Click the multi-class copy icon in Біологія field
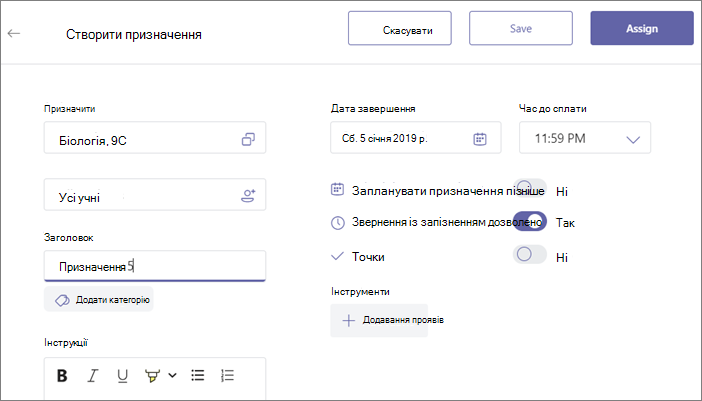The width and height of the screenshot is (702, 401). point(248,139)
